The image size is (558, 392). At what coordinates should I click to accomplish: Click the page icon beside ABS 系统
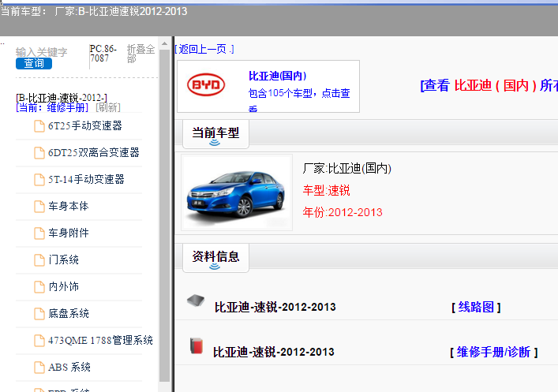(39, 368)
